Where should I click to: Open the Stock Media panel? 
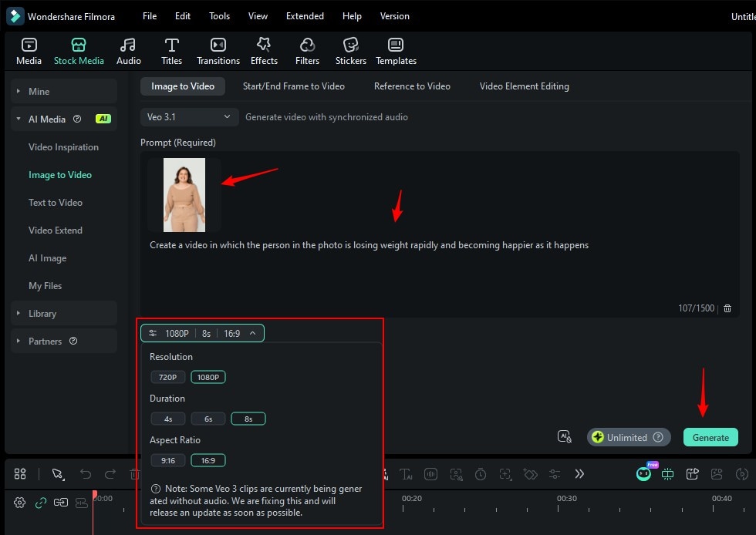[79, 50]
